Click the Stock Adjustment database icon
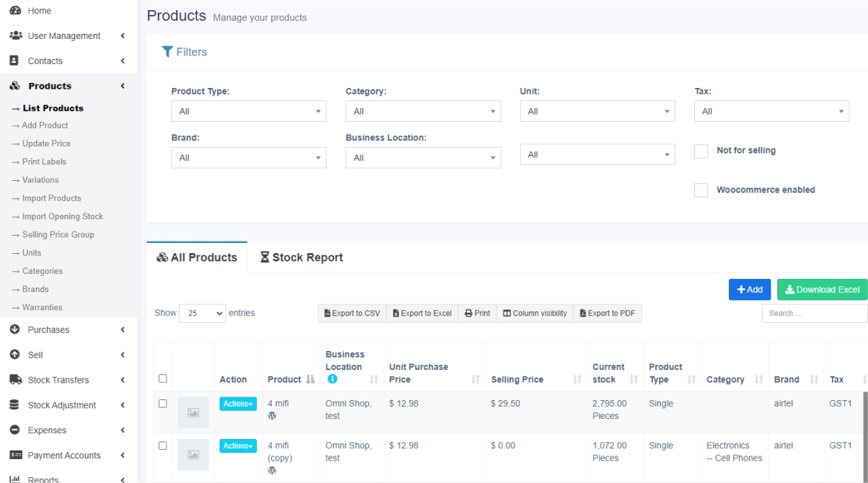Image resolution: width=868 pixels, height=483 pixels. (14, 405)
